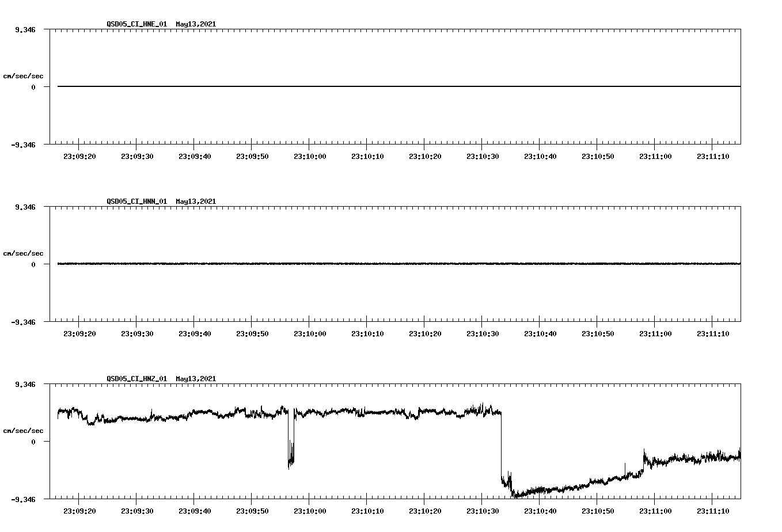The height and width of the screenshot is (532, 782).
Task: Click the 23:10:30 time tick on bottom plot
Action: [483, 510]
